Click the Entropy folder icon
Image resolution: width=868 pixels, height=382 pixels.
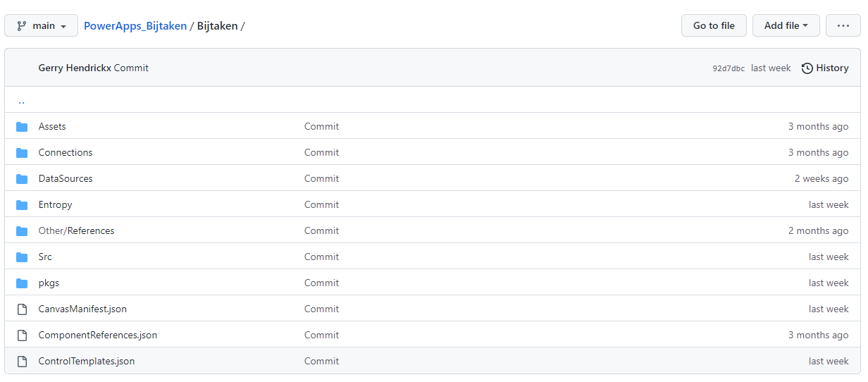coord(22,205)
